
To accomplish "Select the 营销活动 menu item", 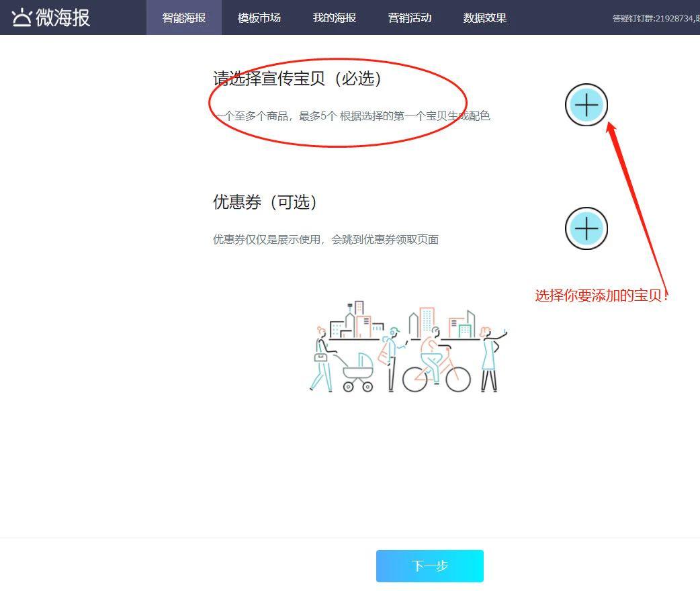I will click(x=409, y=18).
